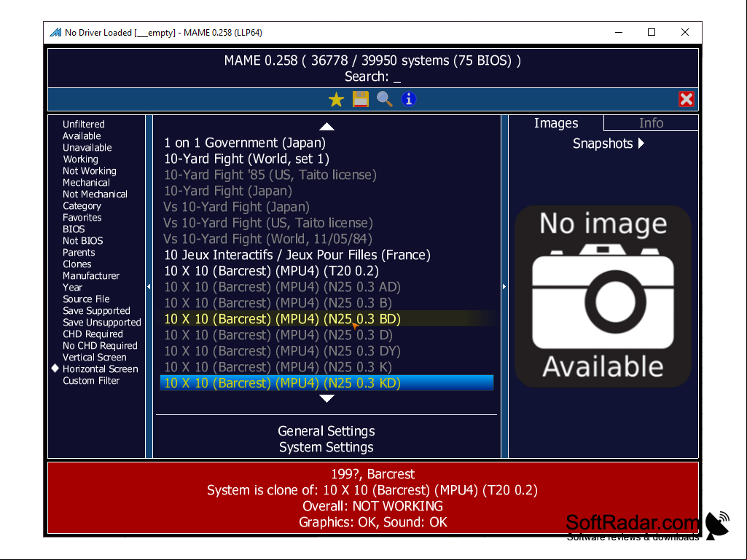The width and height of the screenshot is (747, 560).
Task: Select 10-Yard Fight '85 (US, Taito license)
Action: 326,175
